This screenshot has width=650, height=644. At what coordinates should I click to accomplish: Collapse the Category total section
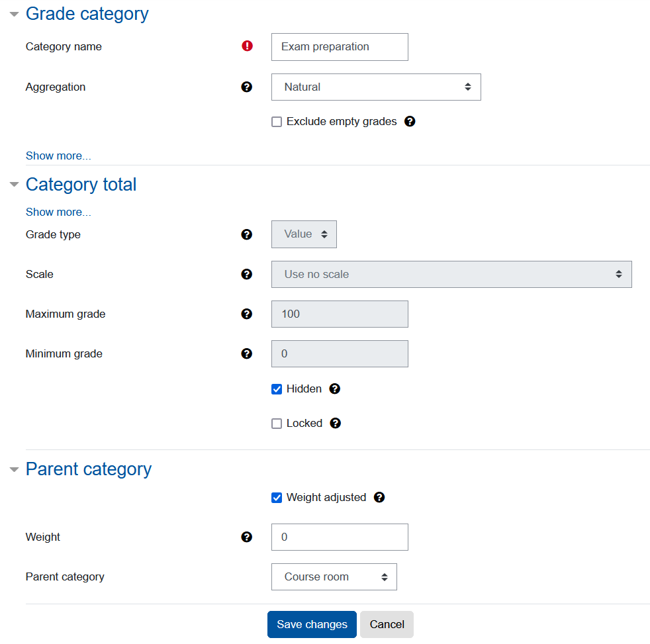tap(14, 185)
